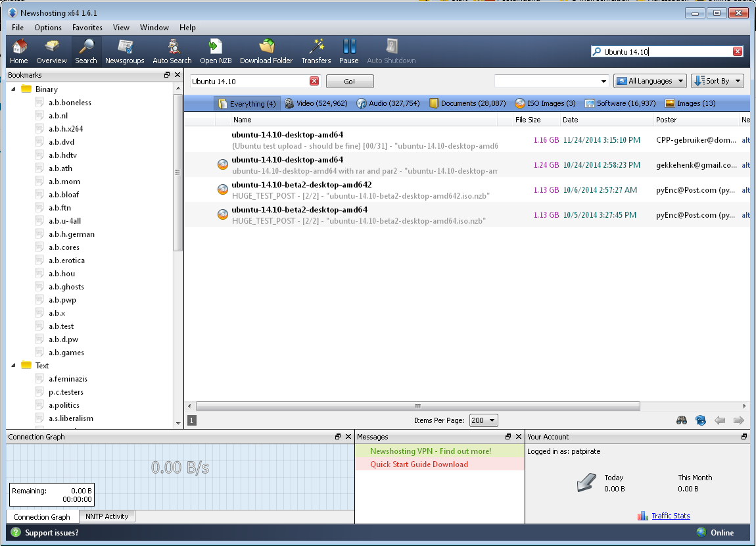Click the Open NZB toolbar icon

pyautogui.click(x=216, y=51)
